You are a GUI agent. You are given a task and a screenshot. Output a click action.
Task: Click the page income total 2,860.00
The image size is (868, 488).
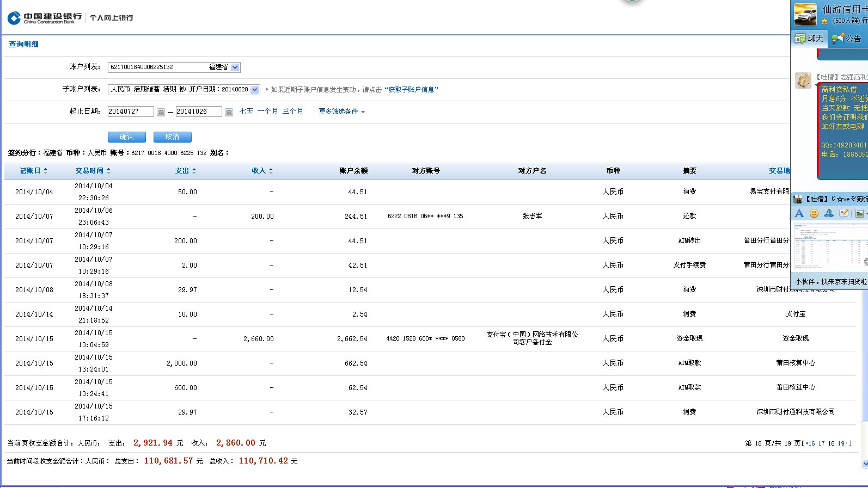(236, 443)
